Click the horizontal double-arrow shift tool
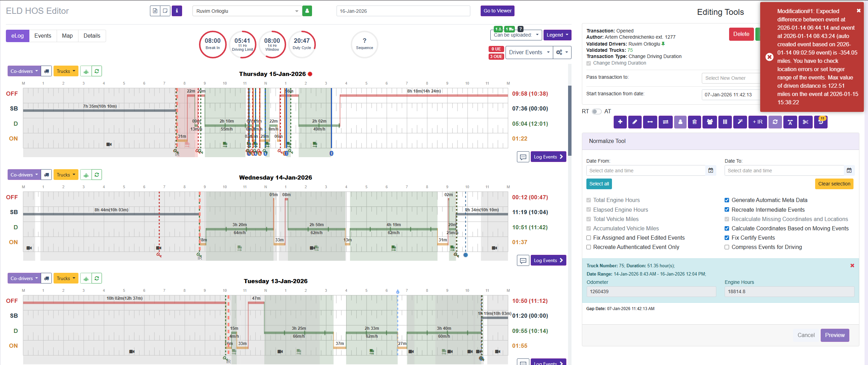This screenshot has width=868, height=365. 650,122
